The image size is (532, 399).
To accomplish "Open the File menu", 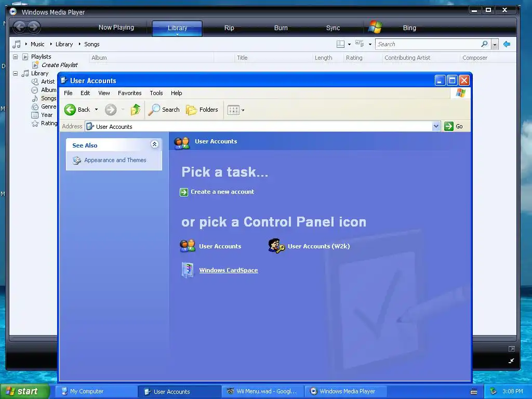I will (68, 93).
